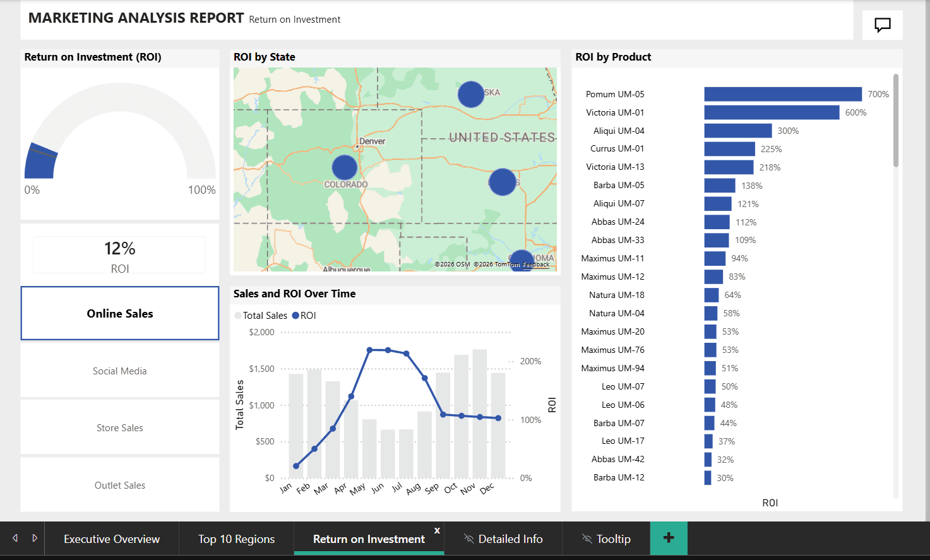
Task: Select the November Total Sales column
Action: (x=480, y=414)
